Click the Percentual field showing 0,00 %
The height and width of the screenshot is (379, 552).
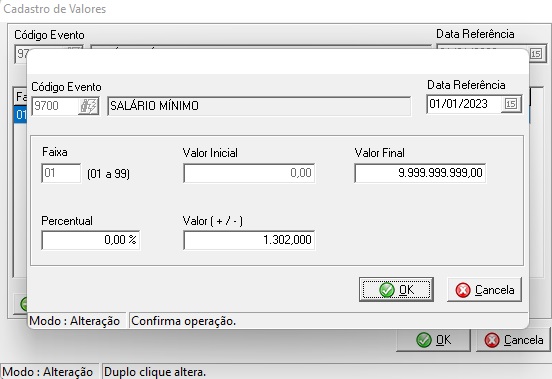tap(90, 240)
